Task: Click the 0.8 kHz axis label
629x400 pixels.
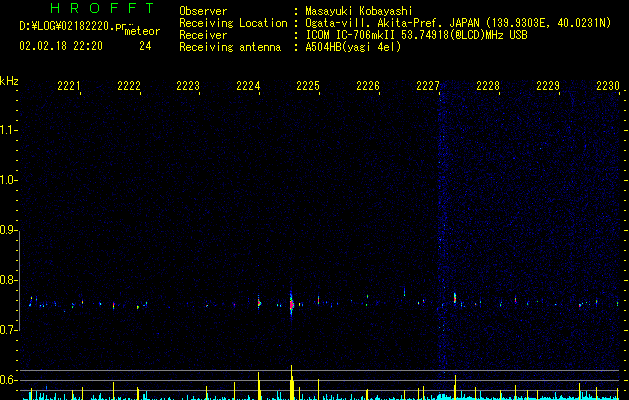Action: [x=8, y=280]
